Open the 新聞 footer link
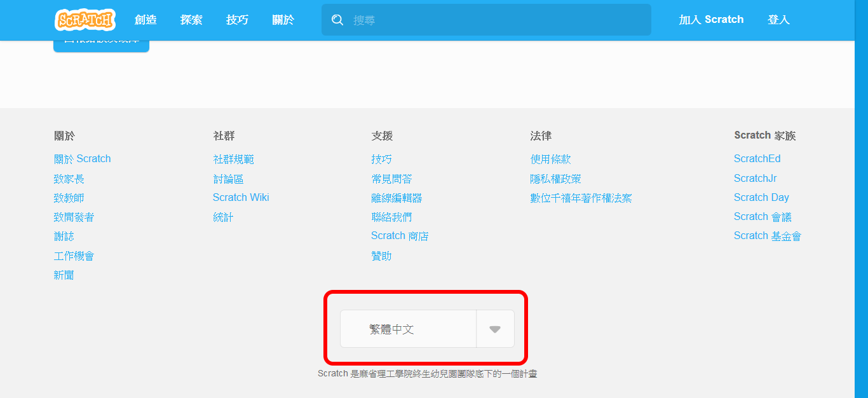Viewport: 868px width, 398px height. click(64, 275)
